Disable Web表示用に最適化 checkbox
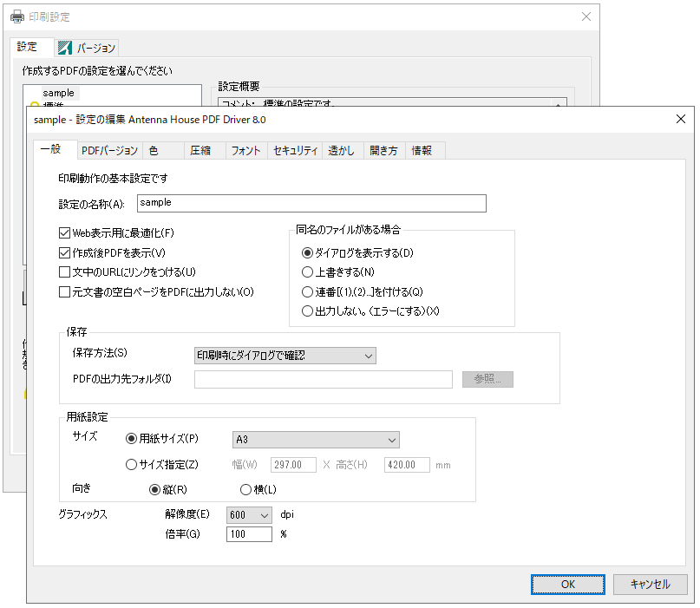Screen dimensions: 700x608 64,233
